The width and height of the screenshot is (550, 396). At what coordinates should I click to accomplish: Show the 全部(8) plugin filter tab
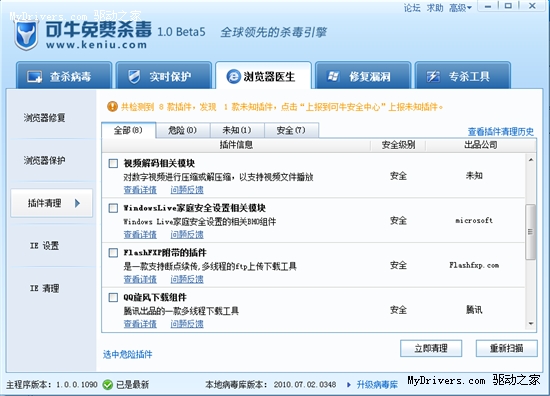tap(128, 130)
